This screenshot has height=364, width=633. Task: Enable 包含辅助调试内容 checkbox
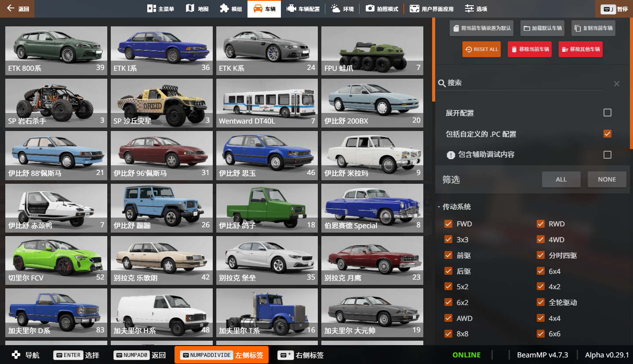(x=608, y=155)
